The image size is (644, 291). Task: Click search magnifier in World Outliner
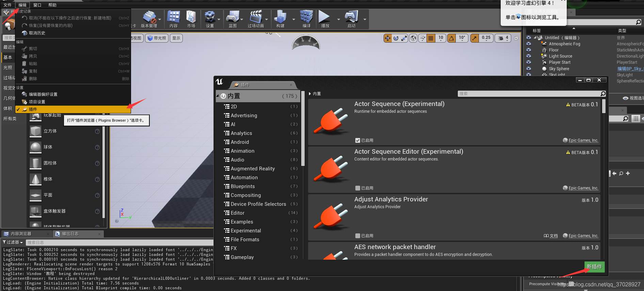tap(638, 22)
